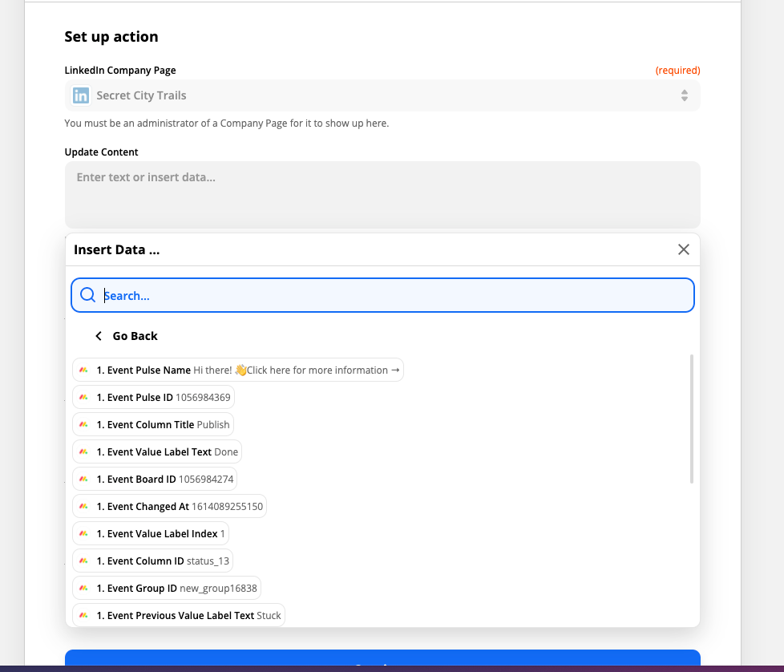Click monday icon beside Event Column Title

point(83,424)
